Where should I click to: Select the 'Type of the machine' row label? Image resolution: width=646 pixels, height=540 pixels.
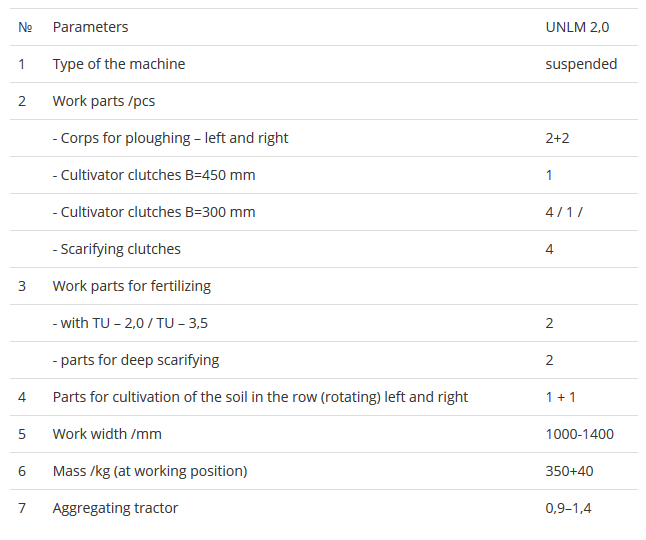pos(119,64)
